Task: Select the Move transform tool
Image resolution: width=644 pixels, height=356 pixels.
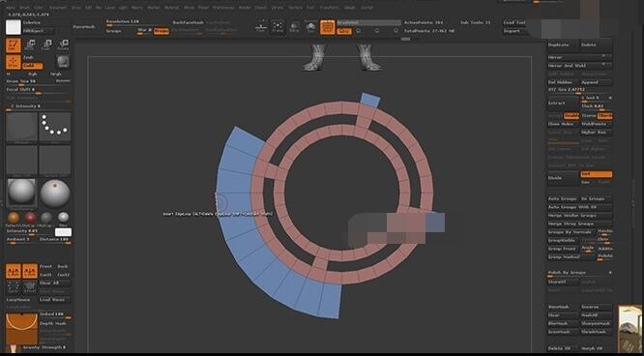Action: [x=30, y=45]
